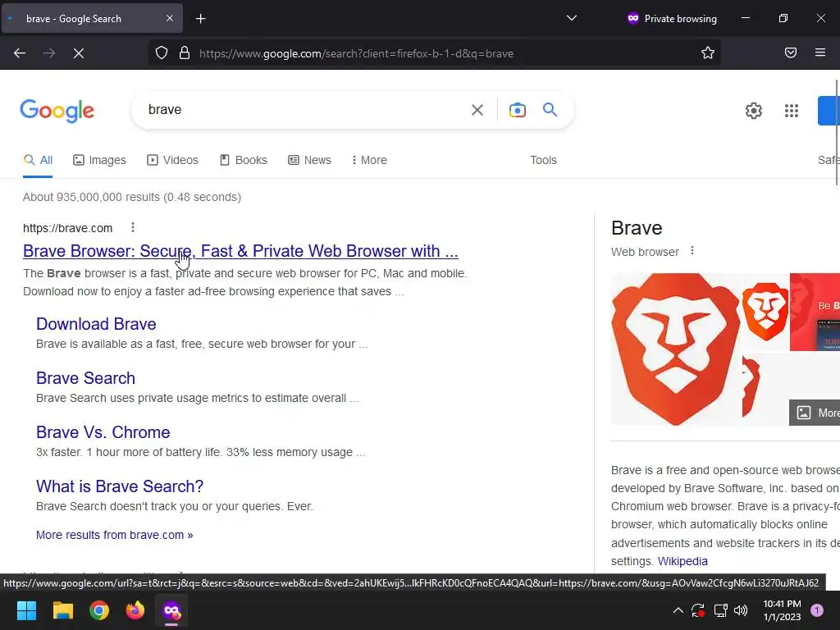Launch File Explorer from the taskbar
Viewport: 840px width, 630px height.
pyautogui.click(x=62, y=610)
